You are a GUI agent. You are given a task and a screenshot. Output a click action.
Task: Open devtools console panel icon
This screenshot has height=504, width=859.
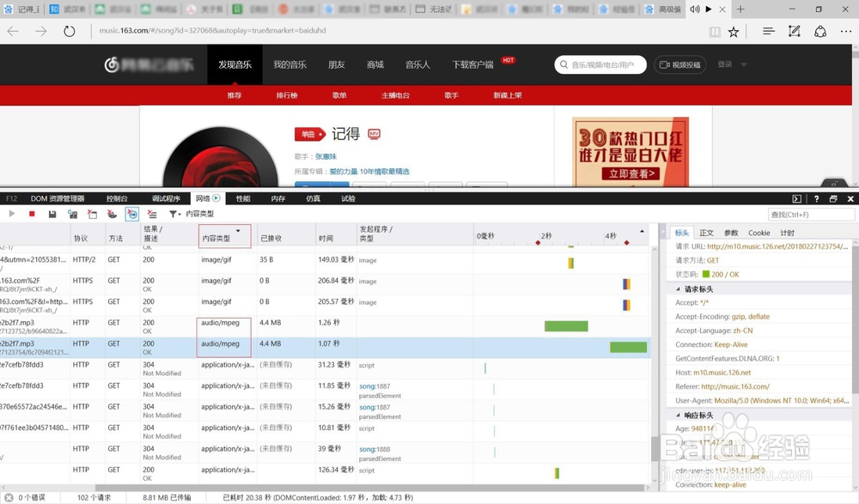tap(796, 199)
